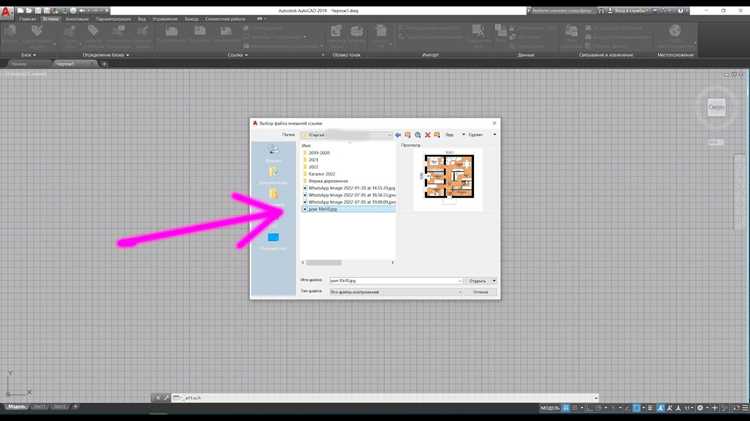
Task: Click the Открыть button in file dialog
Action: point(478,281)
